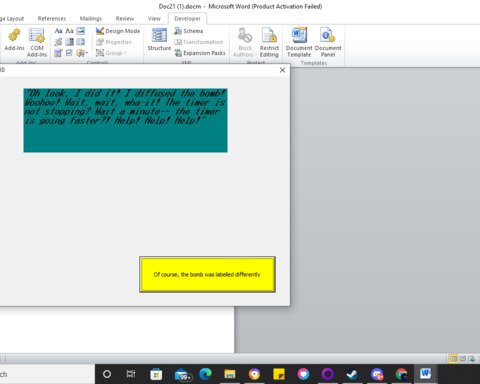Image resolution: width=480 pixels, height=384 pixels.
Task: Switch to the View tab
Action: click(154, 19)
